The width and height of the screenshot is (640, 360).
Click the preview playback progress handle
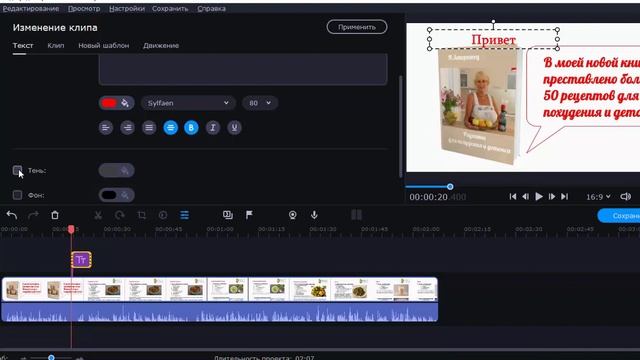coord(450,187)
